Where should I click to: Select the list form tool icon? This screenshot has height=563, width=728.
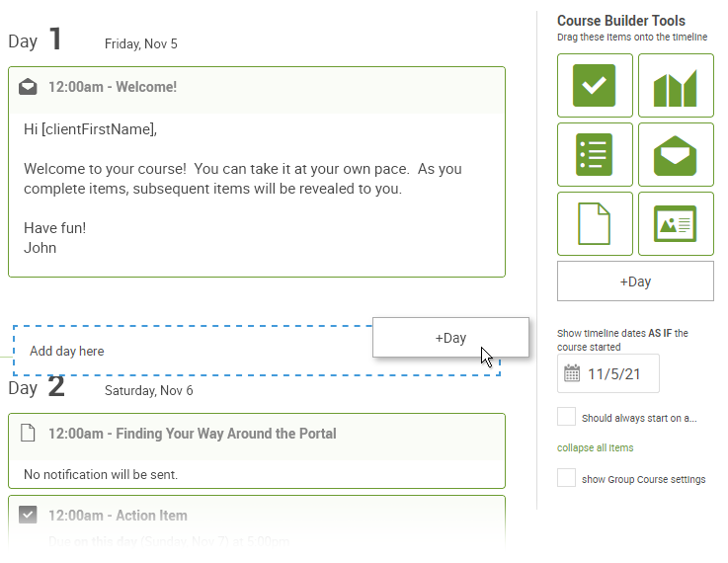(595, 154)
